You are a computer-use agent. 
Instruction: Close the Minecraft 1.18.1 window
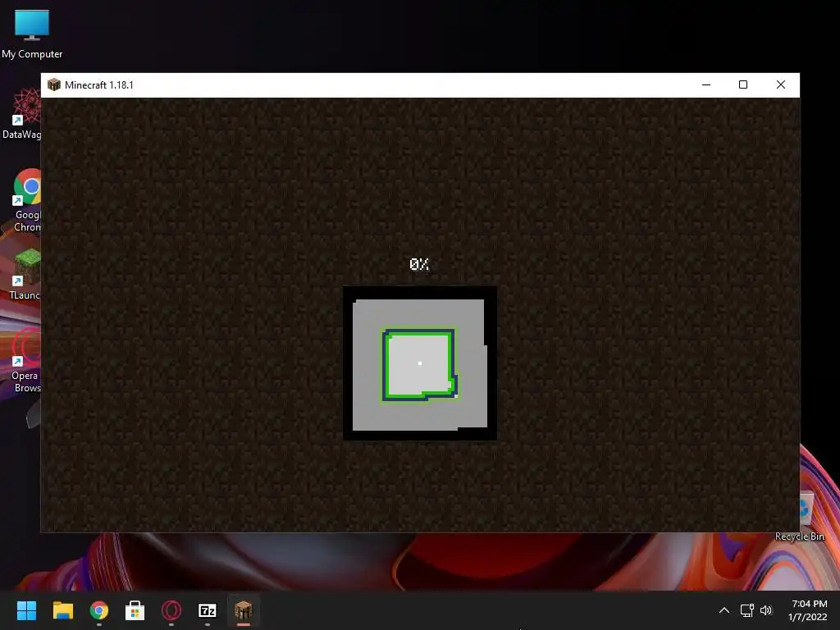(x=781, y=84)
